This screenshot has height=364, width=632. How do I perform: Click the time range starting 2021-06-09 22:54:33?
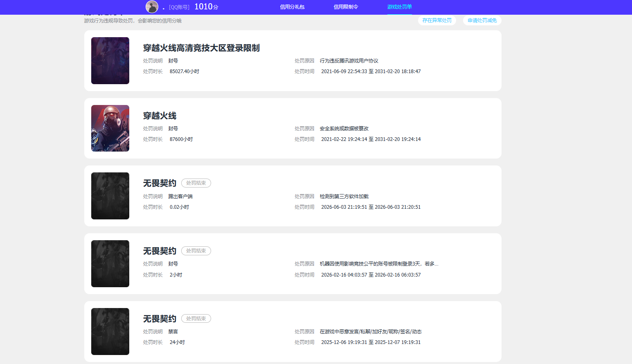pyautogui.click(x=371, y=71)
